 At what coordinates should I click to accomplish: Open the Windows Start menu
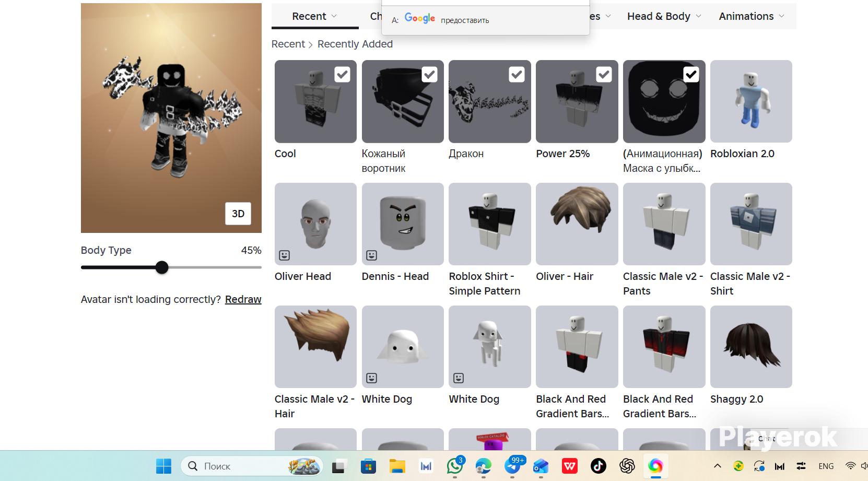pyautogui.click(x=163, y=466)
